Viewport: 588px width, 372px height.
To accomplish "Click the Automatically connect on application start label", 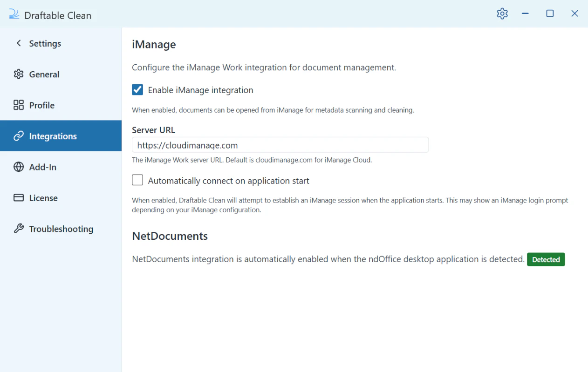I will pos(228,181).
